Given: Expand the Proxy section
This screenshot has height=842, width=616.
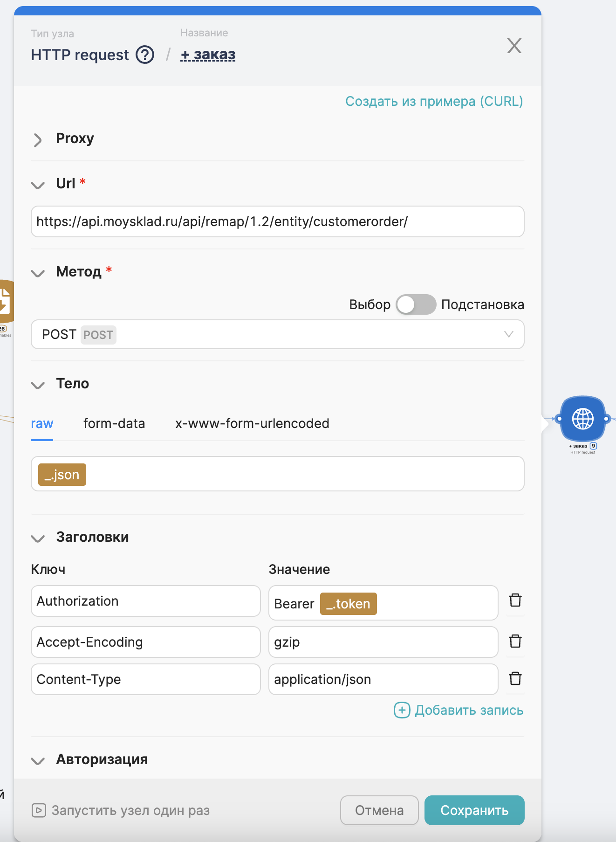Looking at the screenshot, I should click(x=38, y=139).
